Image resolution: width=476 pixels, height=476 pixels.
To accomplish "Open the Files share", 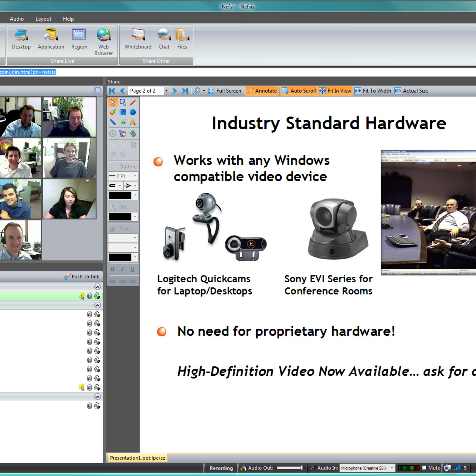I will (x=182, y=39).
